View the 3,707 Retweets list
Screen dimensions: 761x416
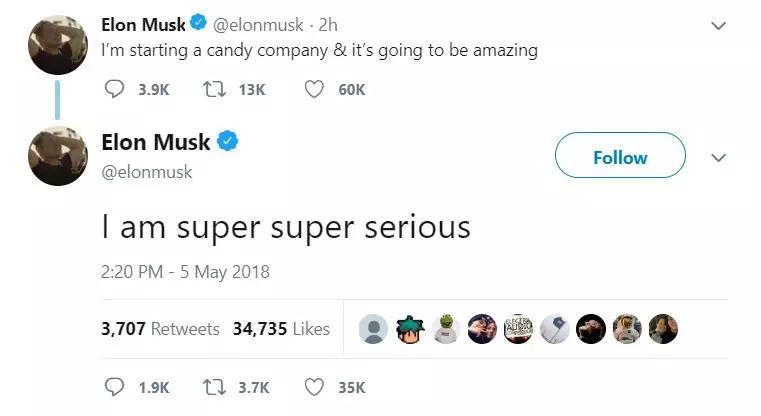[x=160, y=329]
